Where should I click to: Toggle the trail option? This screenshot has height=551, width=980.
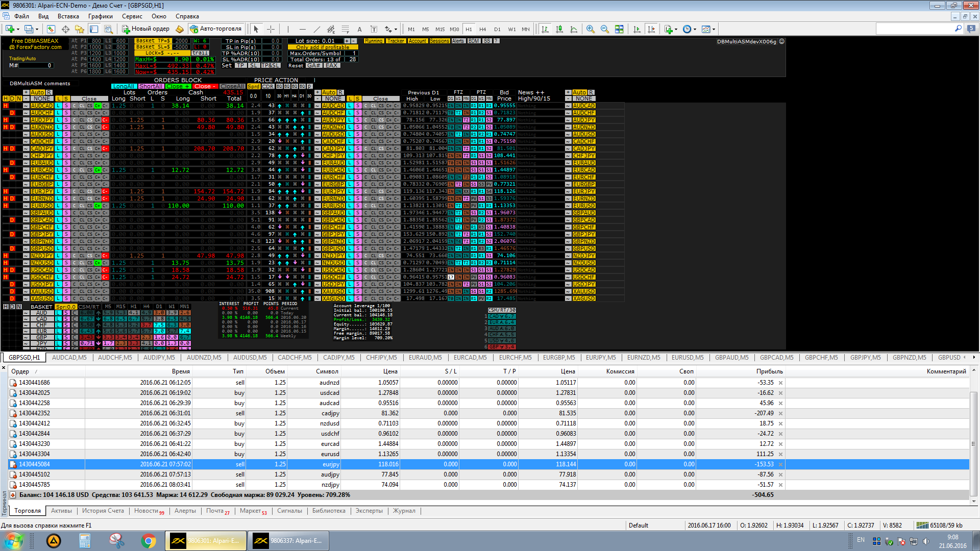pos(200,53)
